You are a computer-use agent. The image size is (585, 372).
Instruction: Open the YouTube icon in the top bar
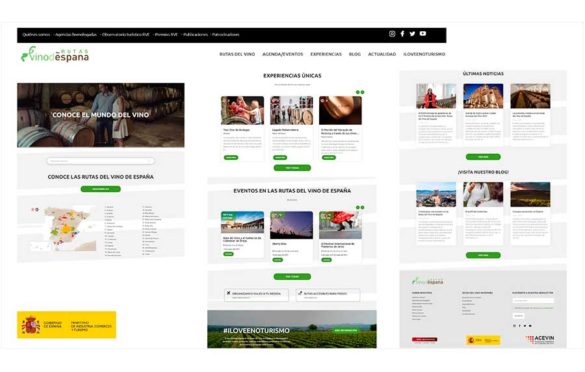coord(423,34)
